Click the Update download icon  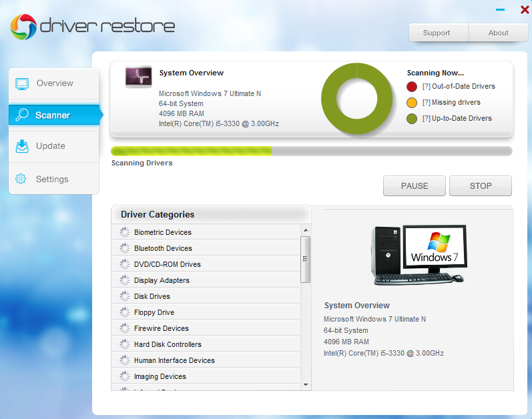click(22, 146)
